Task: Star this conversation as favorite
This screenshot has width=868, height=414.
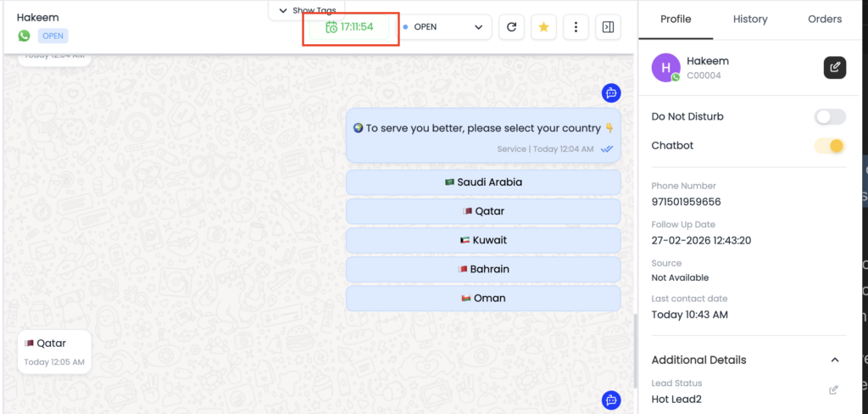Action: pos(543,27)
